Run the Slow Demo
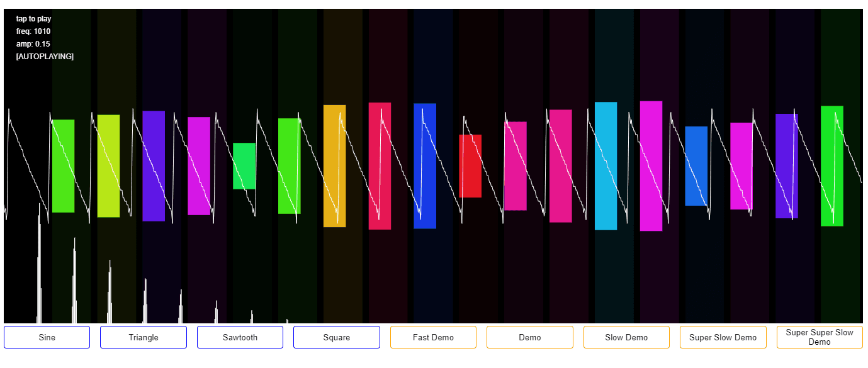 pyautogui.click(x=626, y=337)
